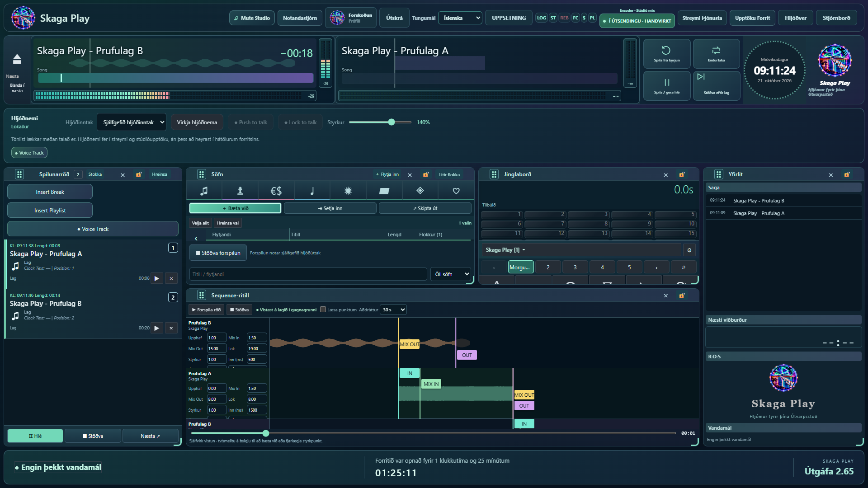
Task: Collapse the library column using the chevron
Action: [196, 238]
